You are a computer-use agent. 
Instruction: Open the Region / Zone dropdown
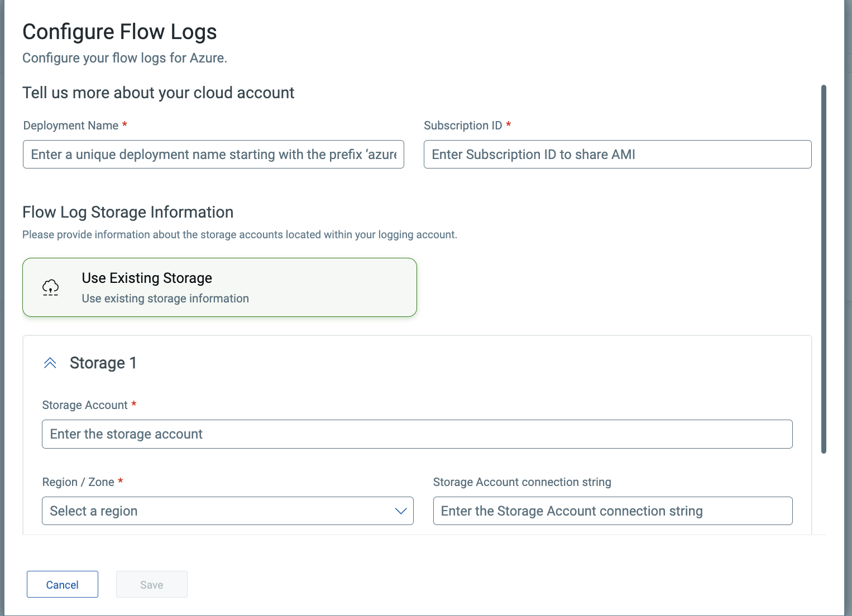coord(227,511)
